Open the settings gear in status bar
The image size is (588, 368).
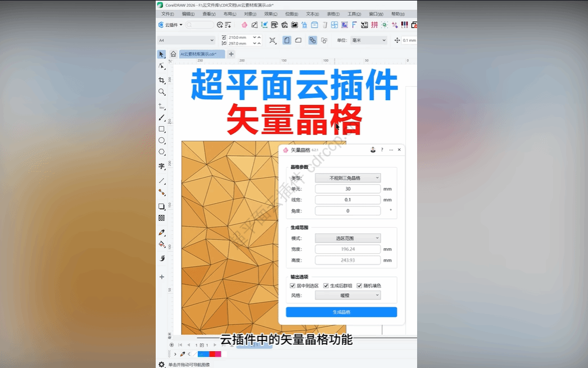[162, 364]
